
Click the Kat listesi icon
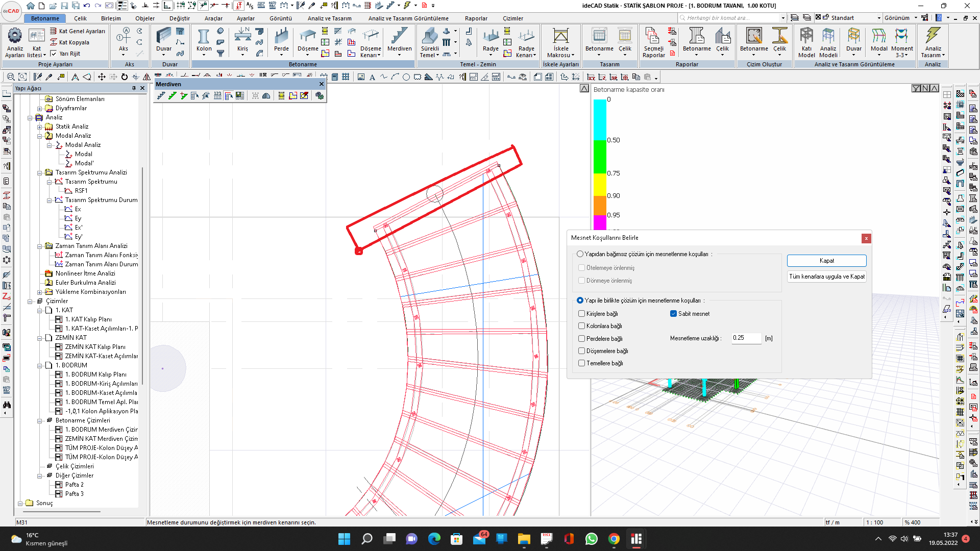tap(36, 42)
